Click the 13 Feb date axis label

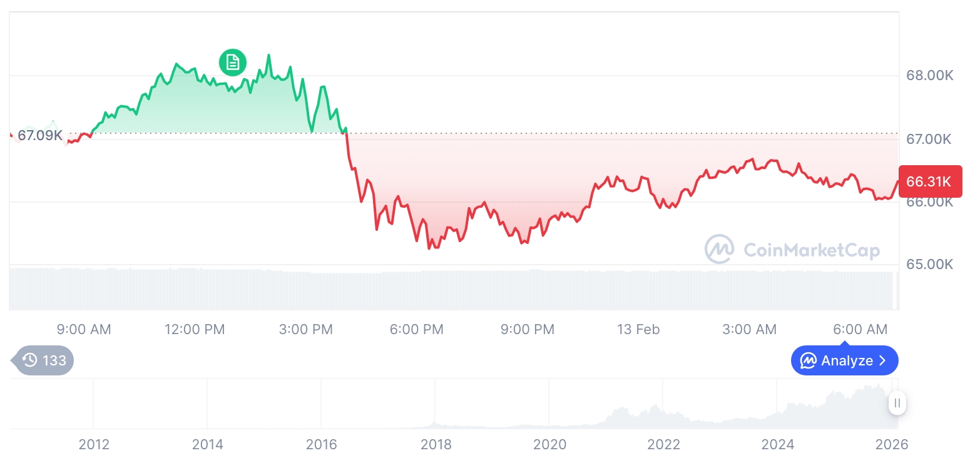(638, 329)
